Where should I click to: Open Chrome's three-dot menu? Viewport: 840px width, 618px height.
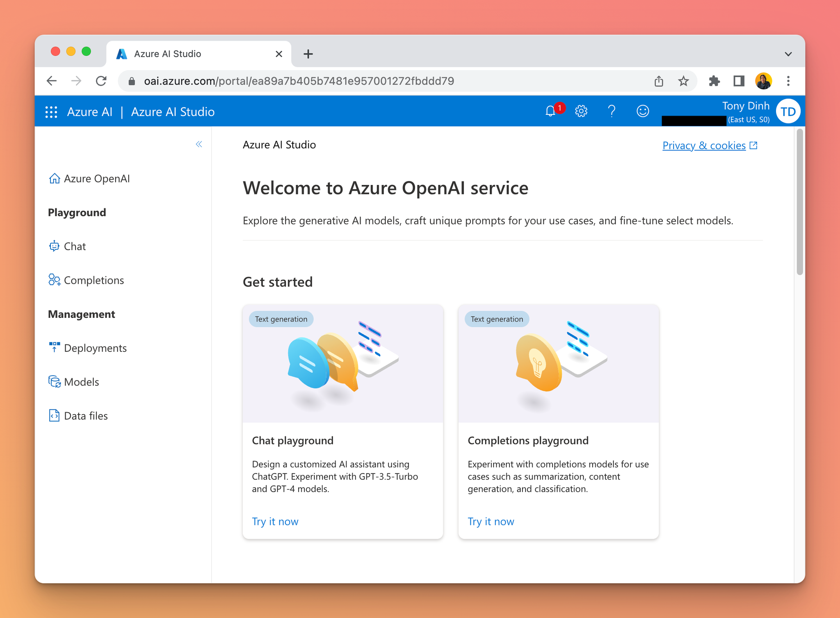pos(788,81)
